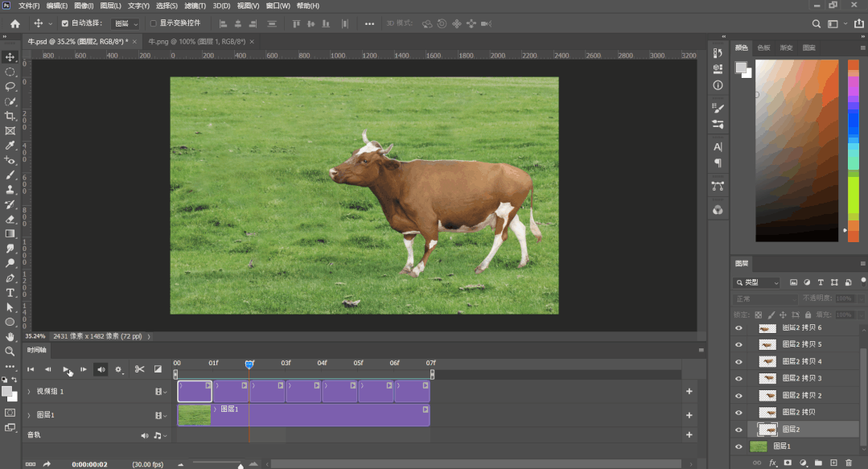The width and height of the screenshot is (868, 469).
Task: Mute audio playback in the timeline
Action: click(101, 369)
